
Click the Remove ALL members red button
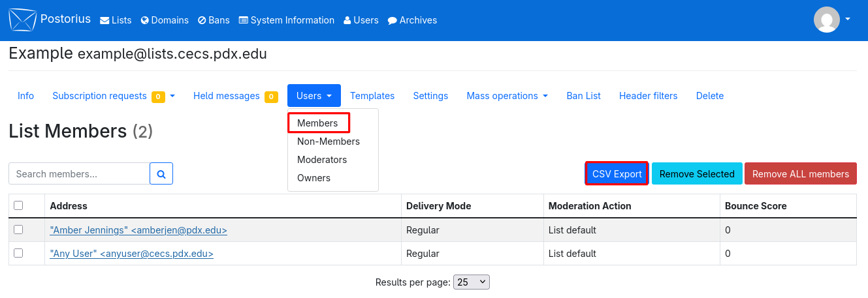coord(801,174)
